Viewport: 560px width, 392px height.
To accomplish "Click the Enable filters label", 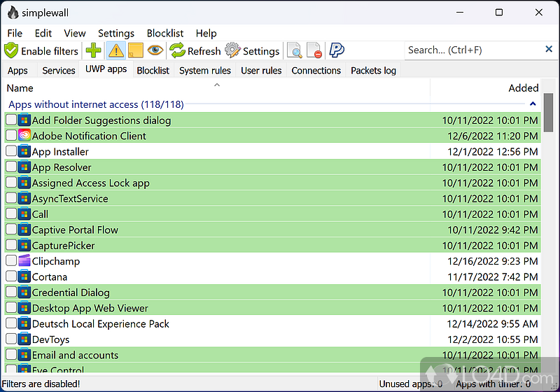I will (x=50, y=51).
